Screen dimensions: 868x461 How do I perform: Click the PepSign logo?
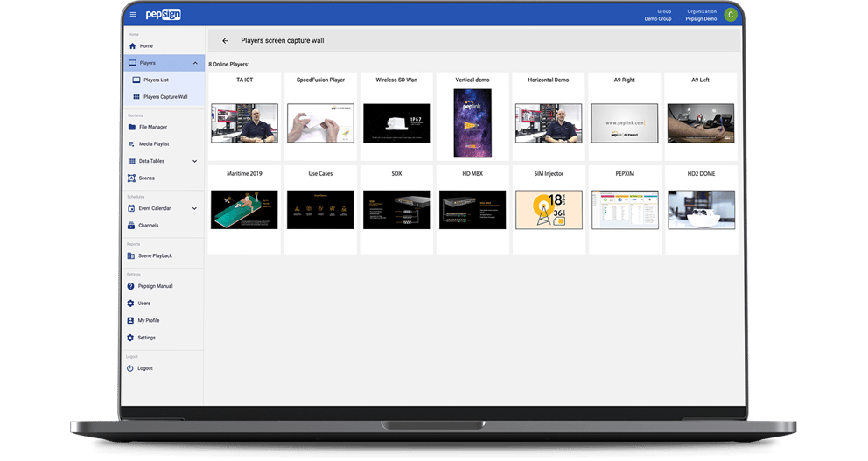164,14
